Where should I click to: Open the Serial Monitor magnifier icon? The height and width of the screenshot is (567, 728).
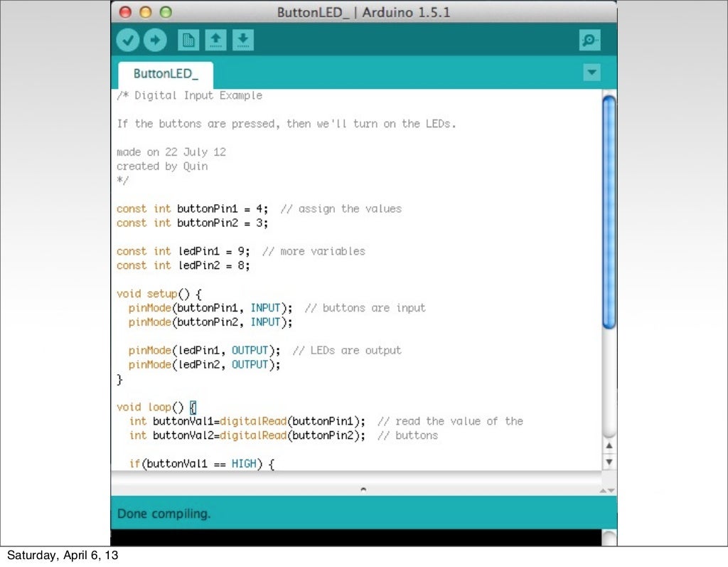pos(589,41)
